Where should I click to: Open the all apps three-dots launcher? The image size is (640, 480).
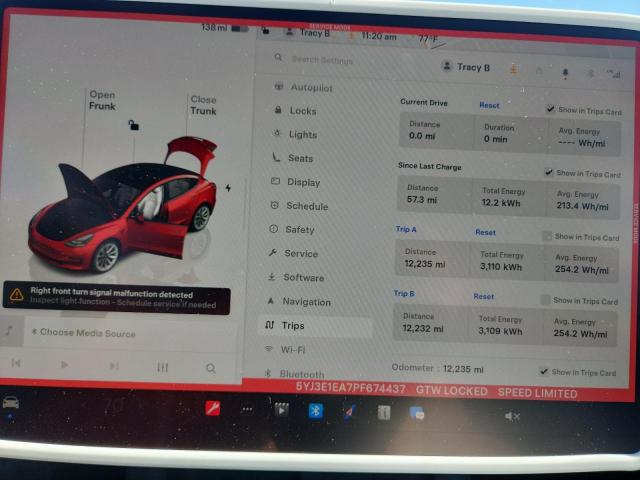(x=247, y=410)
